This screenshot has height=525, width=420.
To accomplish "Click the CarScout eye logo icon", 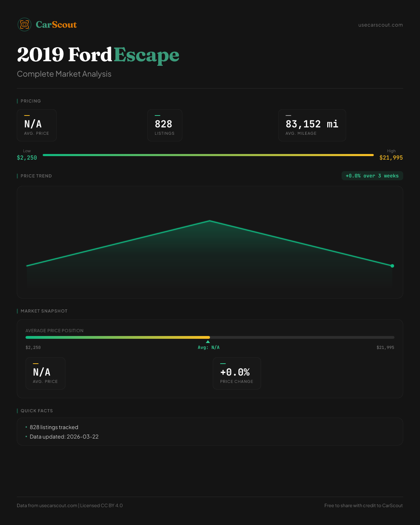I will click(x=24, y=24).
